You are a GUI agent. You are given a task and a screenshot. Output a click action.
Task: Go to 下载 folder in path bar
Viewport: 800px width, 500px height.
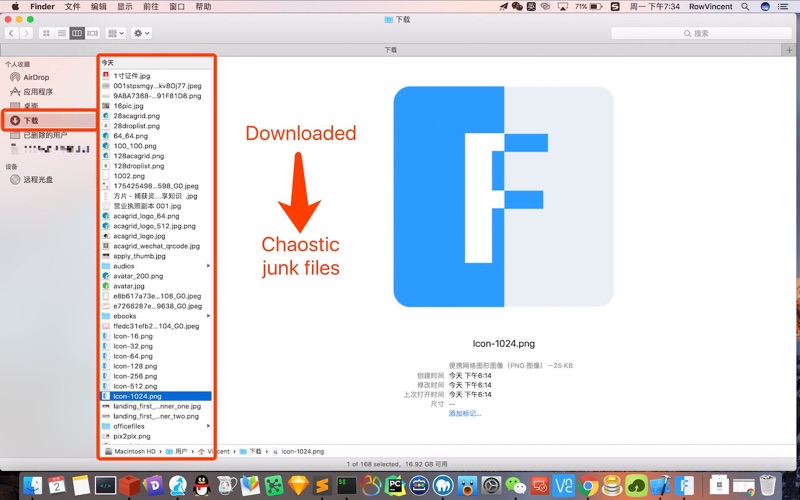coord(251,452)
